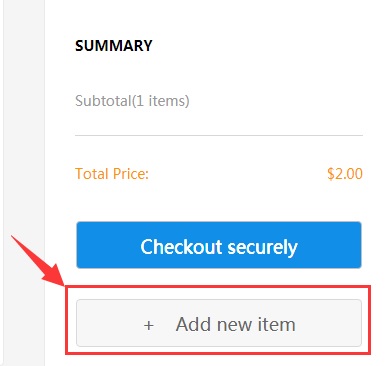Click the Subtotal(1 items) text
Image resolution: width=388 pixels, height=366 pixels.
coord(132,101)
